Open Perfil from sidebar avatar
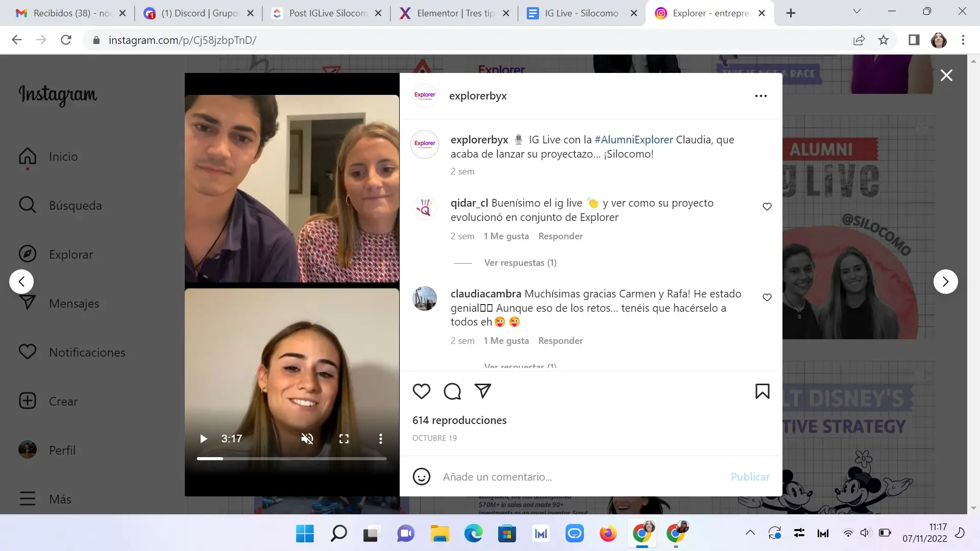 click(47, 450)
